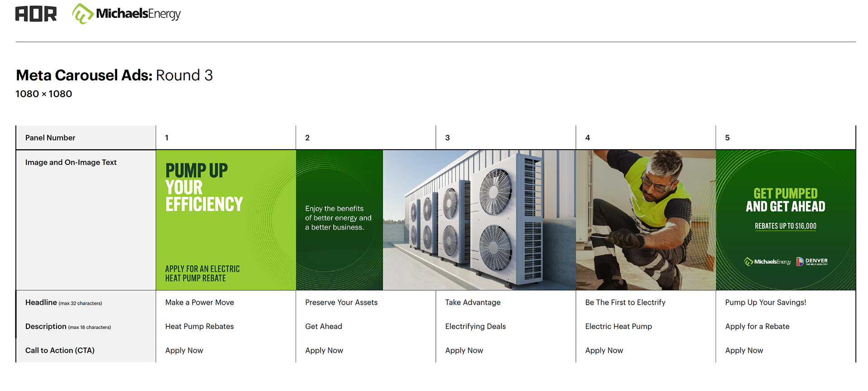Click panel number 5 header cell

click(786, 138)
